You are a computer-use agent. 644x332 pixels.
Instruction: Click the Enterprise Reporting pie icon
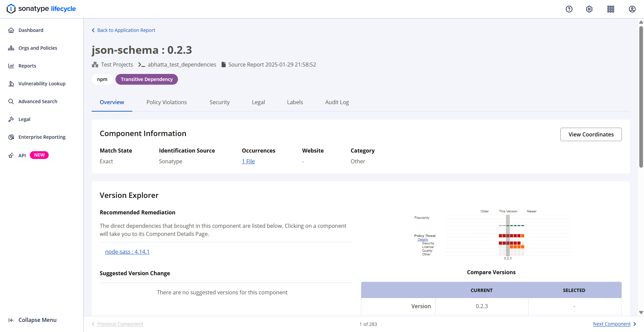(11, 137)
